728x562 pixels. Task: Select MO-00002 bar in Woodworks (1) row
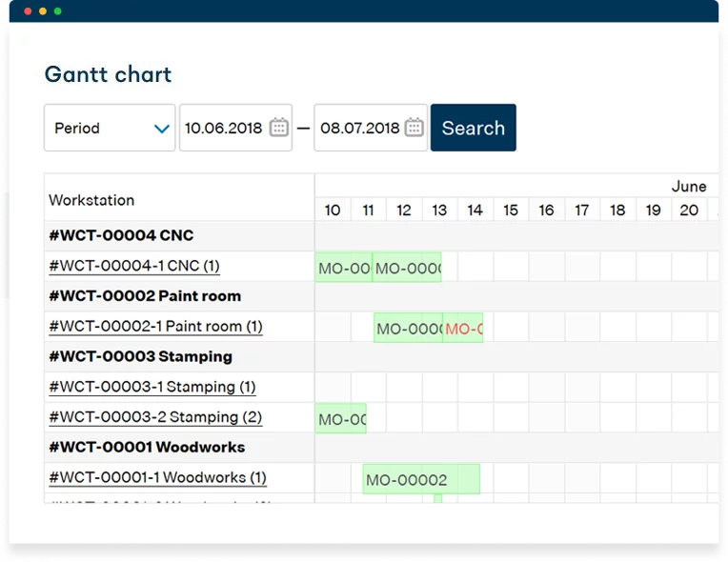point(421,479)
